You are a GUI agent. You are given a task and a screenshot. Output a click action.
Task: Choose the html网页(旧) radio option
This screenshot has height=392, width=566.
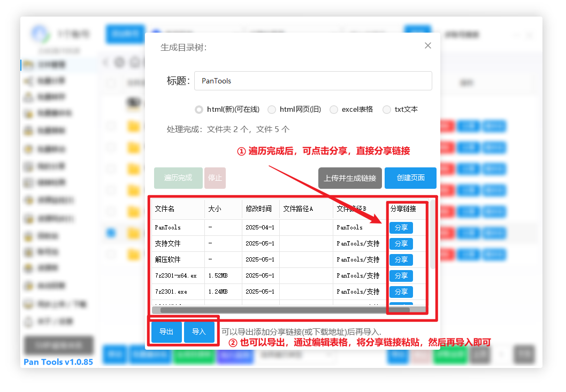272,110
